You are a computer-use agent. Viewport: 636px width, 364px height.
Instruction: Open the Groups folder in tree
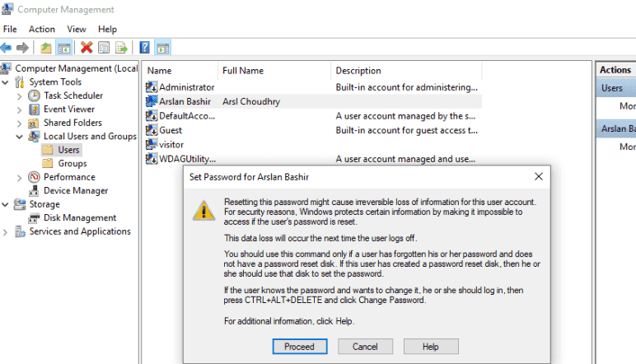[x=48, y=164]
